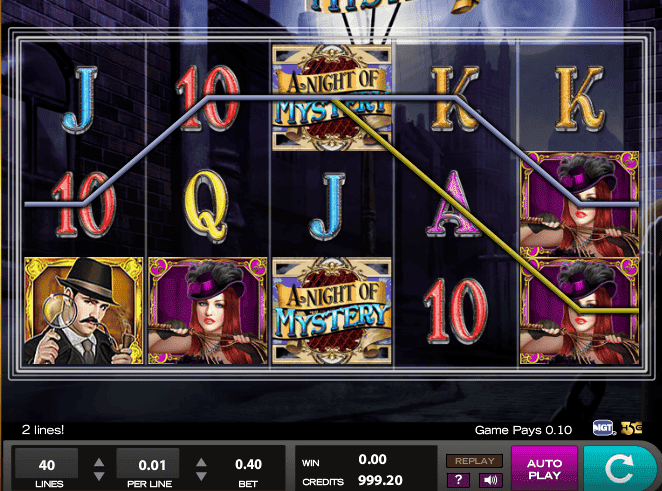This screenshot has height=491, width=662.
Task: Click the pink A symbol
Action: (453, 203)
